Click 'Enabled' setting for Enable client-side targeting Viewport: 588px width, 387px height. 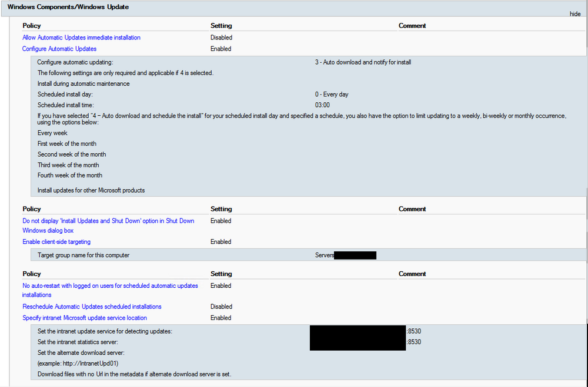tap(221, 241)
